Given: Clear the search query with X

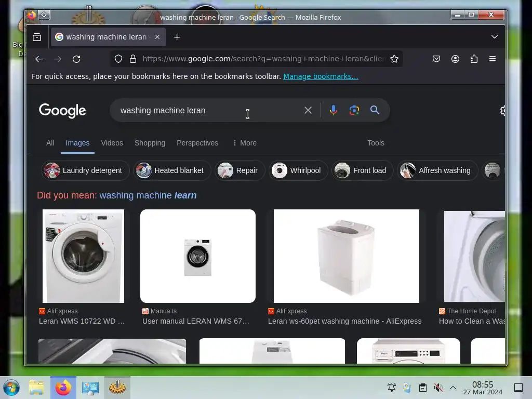Looking at the screenshot, I should (x=308, y=110).
